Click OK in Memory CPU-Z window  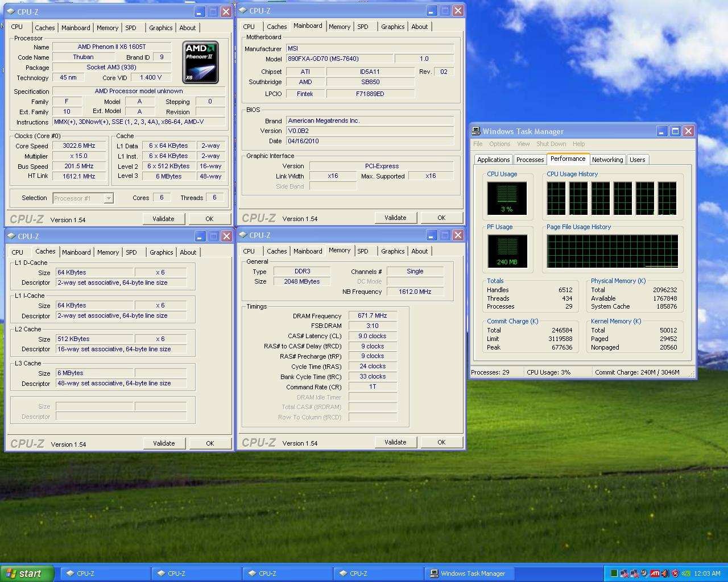coord(441,442)
